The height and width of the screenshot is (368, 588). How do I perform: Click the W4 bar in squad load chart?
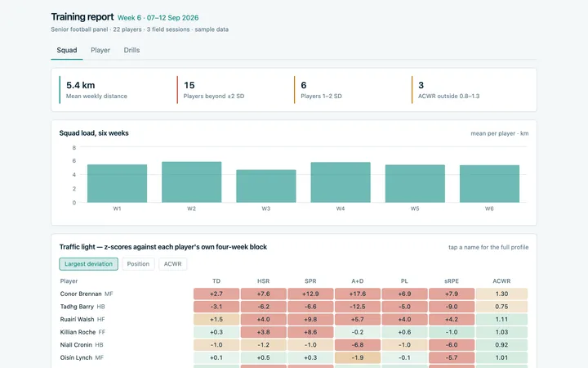point(341,182)
